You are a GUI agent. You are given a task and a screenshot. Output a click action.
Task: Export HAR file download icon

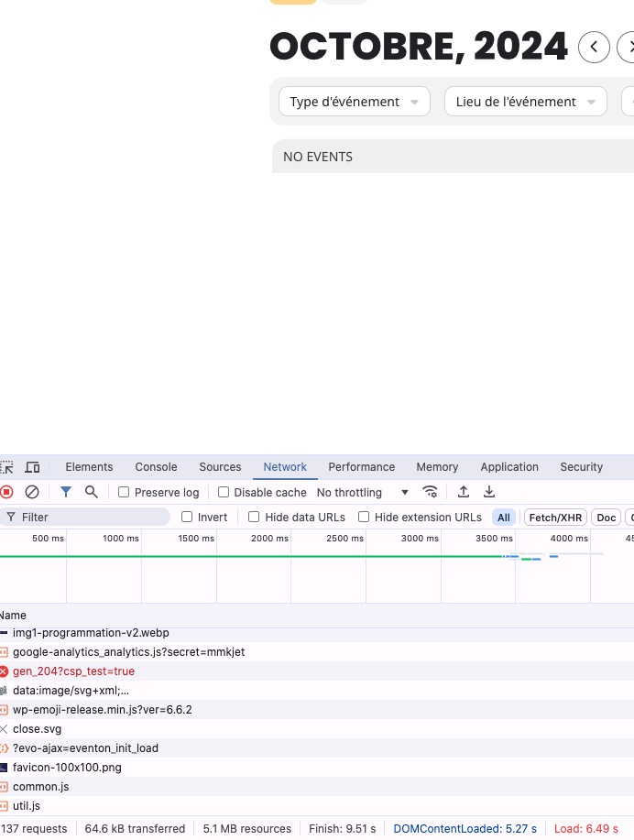(x=489, y=492)
